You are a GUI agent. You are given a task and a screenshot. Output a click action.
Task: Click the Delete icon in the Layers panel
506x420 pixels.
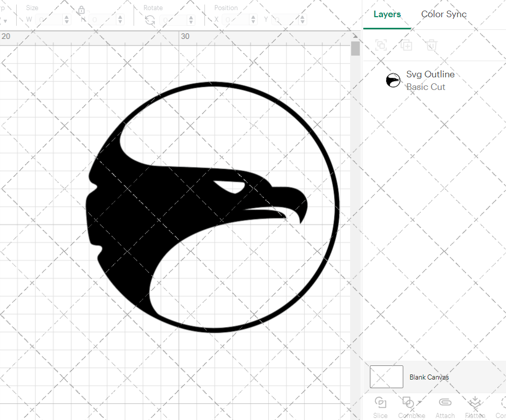(431, 45)
